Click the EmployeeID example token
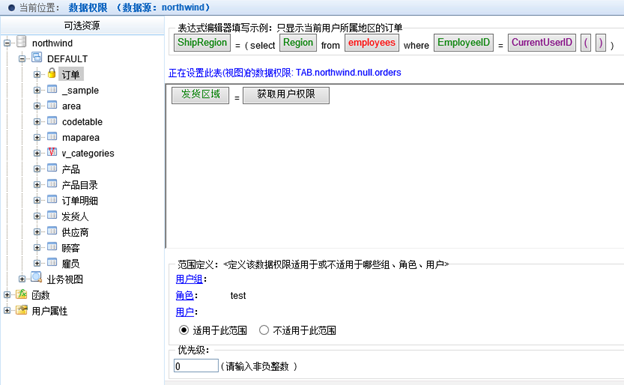The image size is (624, 385). [464, 43]
